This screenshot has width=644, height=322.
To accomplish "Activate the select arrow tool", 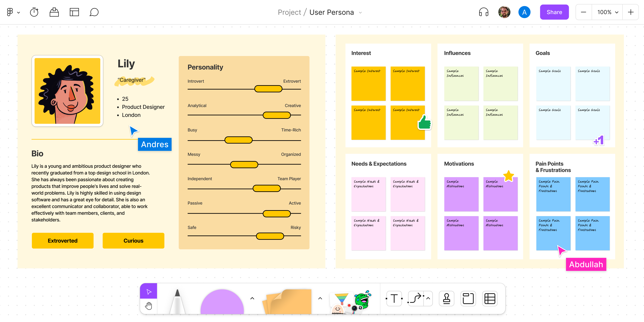I will tap(148, 291).
